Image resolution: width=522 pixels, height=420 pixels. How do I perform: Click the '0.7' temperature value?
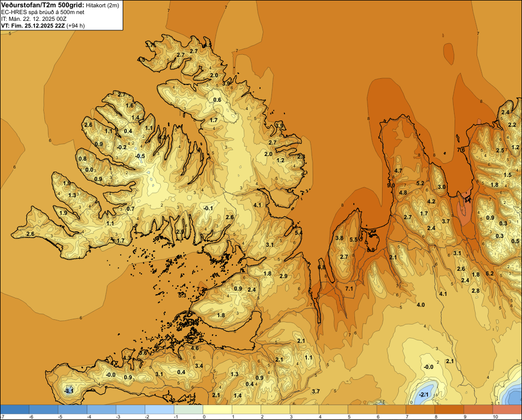pos(130,209)
